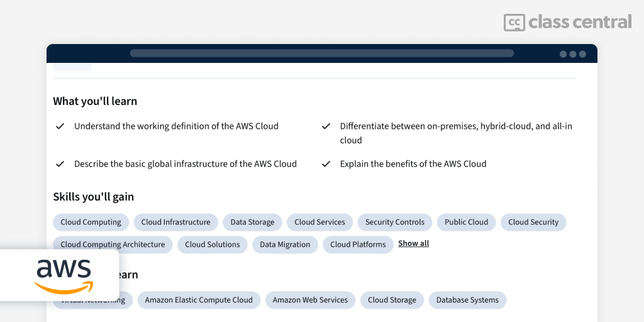
Task: Click the Class Central logo
Action: [x=568, y=22]
